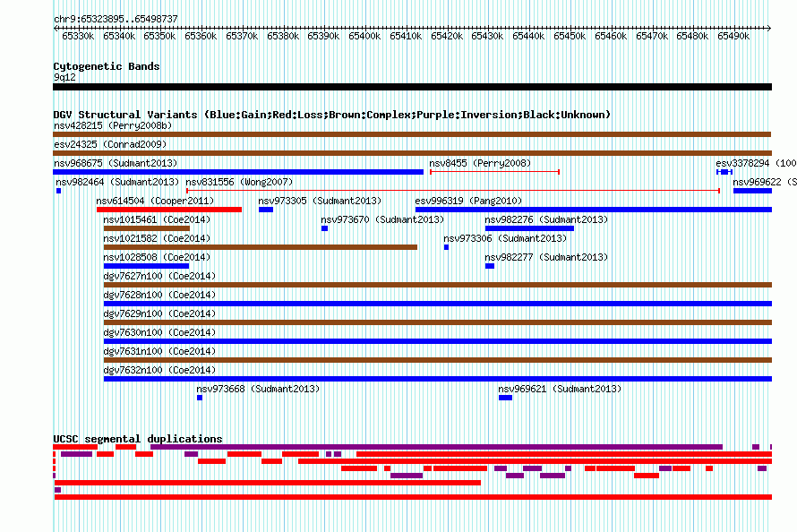The width and height of the screenshot is (797, 532).
Task: Click the DGV Structural Variants track title
Action: (332, 115)
